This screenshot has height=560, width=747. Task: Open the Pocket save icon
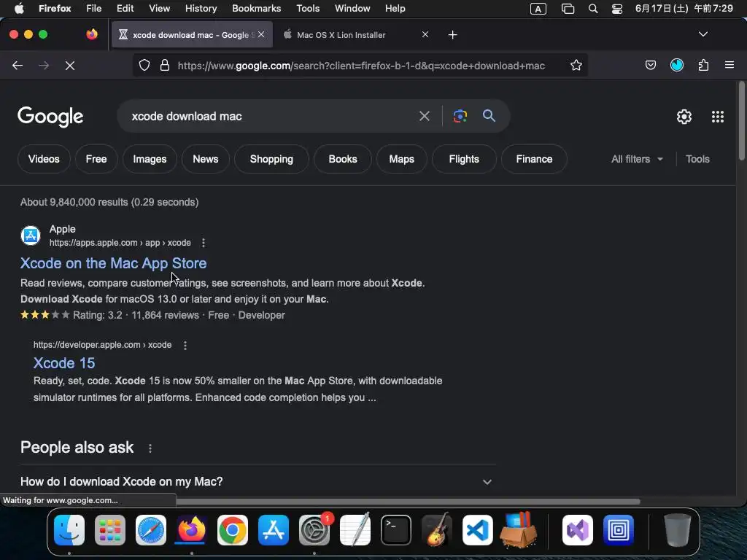pyautogui.click(x=650, y=65)
